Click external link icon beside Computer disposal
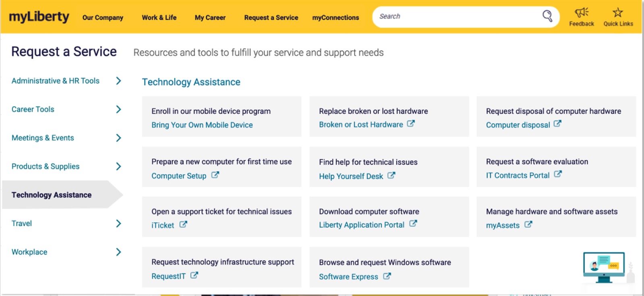 click(x=557, y=123)
